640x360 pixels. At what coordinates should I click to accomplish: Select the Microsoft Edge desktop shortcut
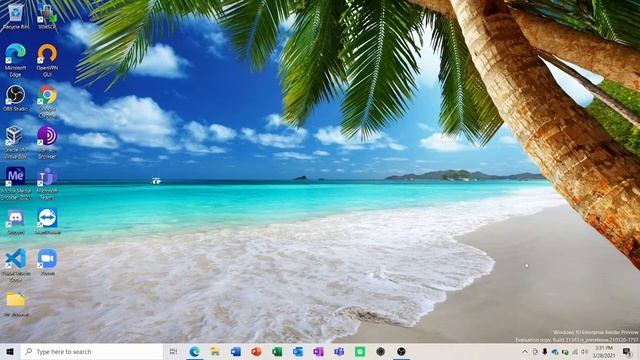tap(16, 60)
